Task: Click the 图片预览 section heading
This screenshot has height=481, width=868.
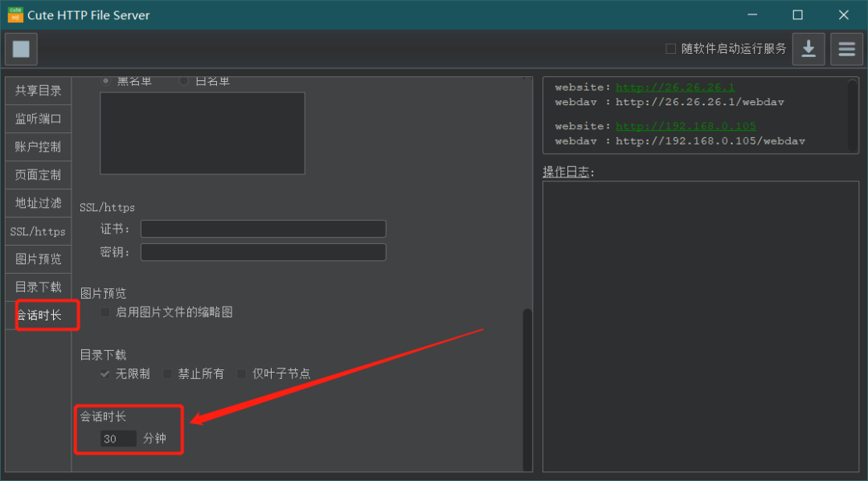Action: coord(103,293)
